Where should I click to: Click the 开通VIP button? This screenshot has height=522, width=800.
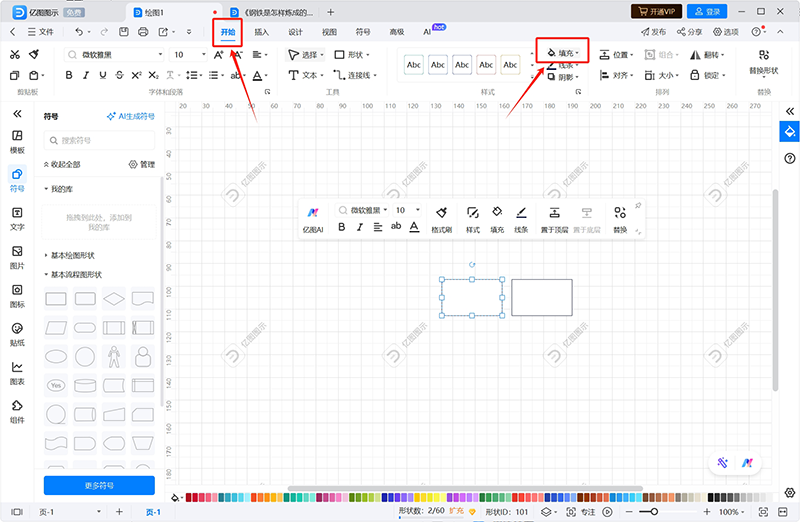coord(656,11)
